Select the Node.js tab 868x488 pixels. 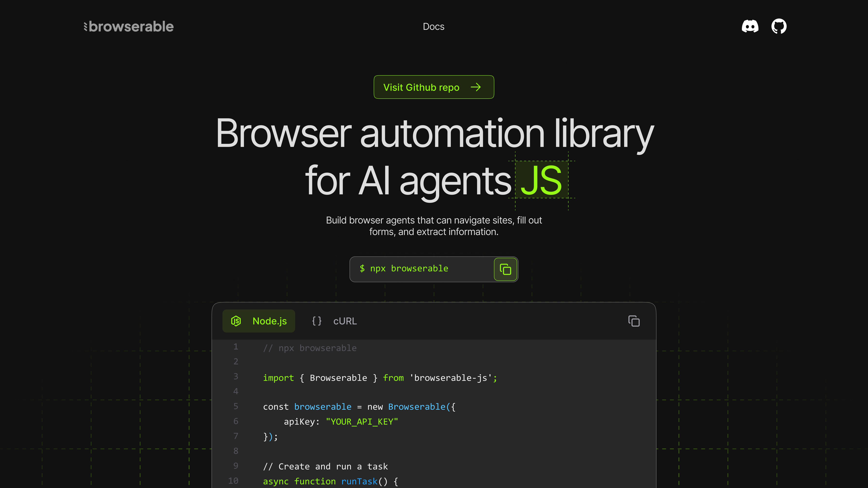pyautogui.click(x=259, y=321)
